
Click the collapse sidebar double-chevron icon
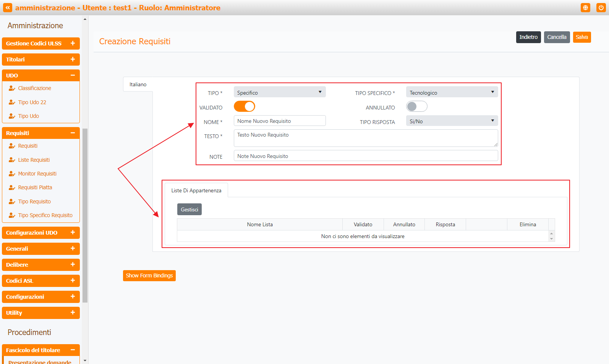8,8
